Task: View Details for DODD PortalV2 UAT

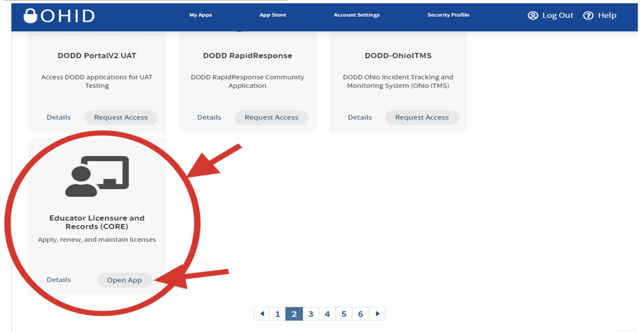Action: 58,117
